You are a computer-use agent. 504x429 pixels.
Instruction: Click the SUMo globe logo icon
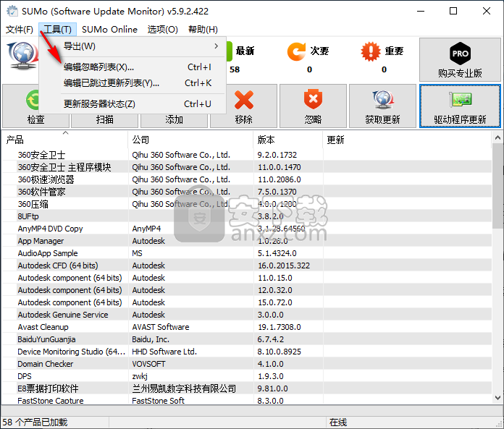click(22, 55)
